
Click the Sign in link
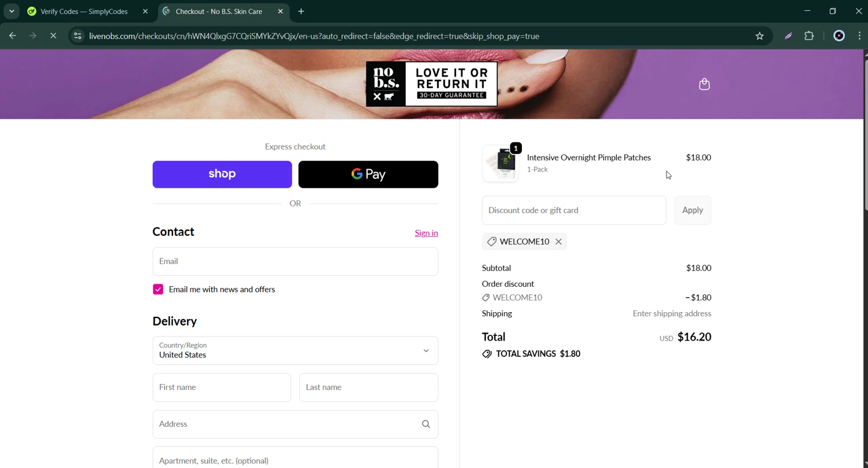(x=426, y=233)
